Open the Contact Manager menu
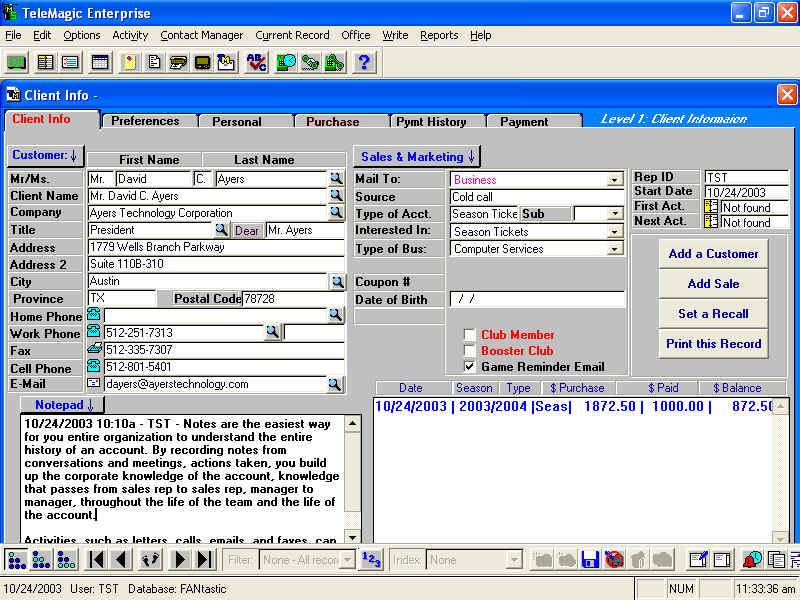 202,35
